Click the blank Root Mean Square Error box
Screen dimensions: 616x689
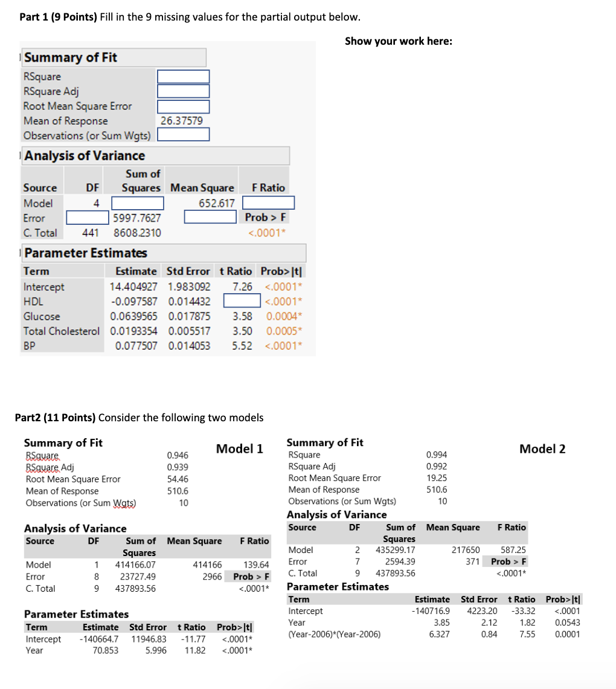click(183, 106)
